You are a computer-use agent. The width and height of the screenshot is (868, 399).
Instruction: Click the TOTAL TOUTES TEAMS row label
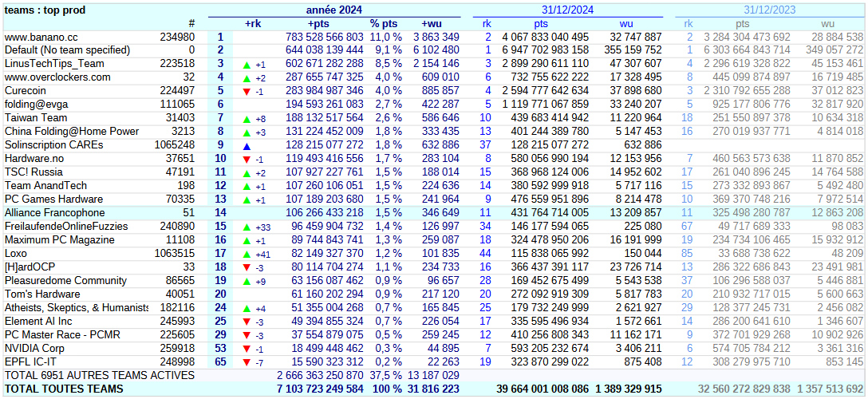(x=64, y=389)
